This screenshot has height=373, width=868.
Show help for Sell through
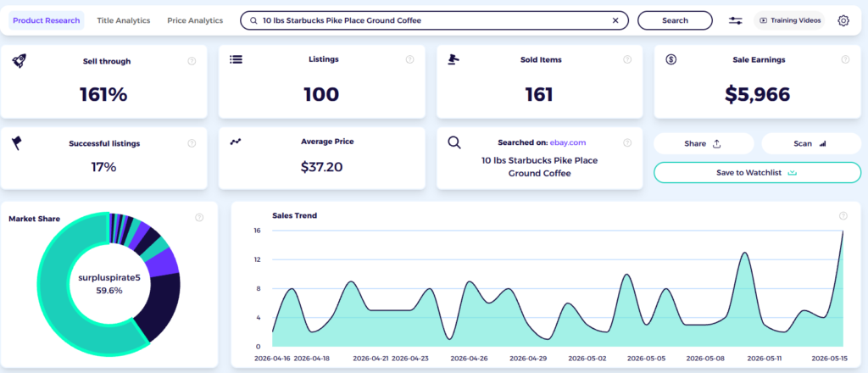click(x=192, y=61)
